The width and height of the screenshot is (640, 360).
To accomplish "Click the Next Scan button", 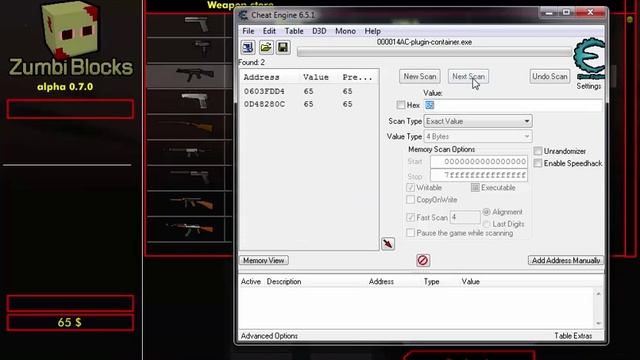I will click(468, 76).
